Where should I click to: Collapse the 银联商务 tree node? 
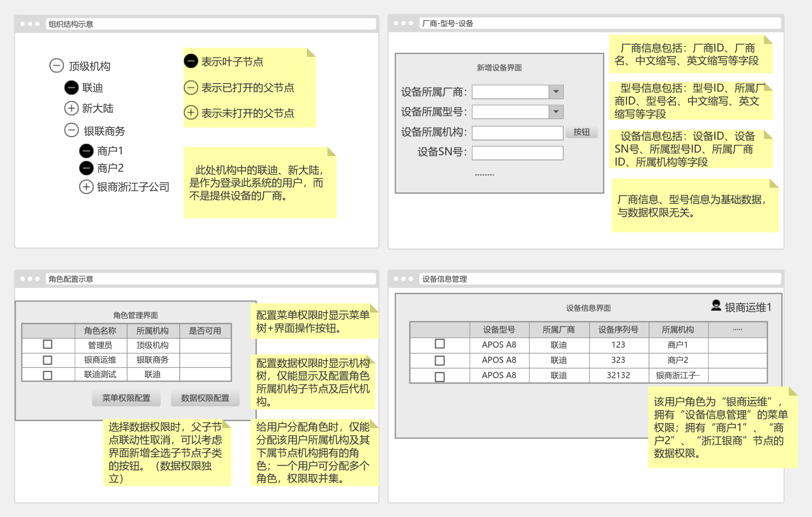(x=71, y=131)
